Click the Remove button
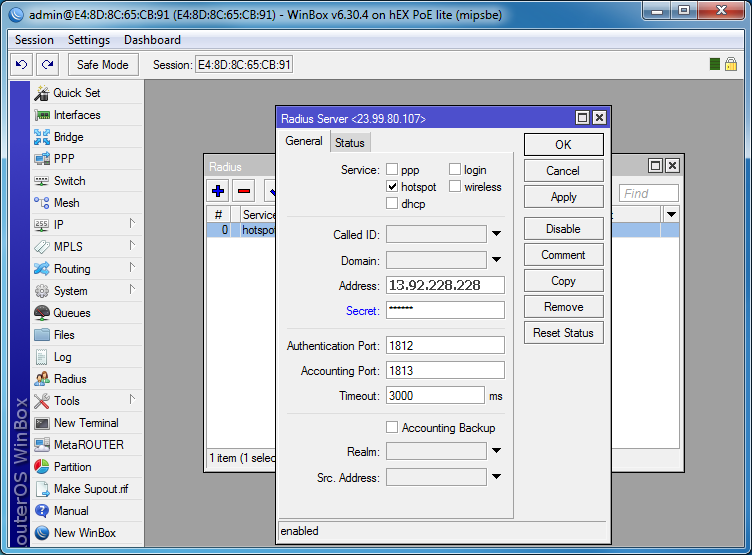 (x=564, y=307)
